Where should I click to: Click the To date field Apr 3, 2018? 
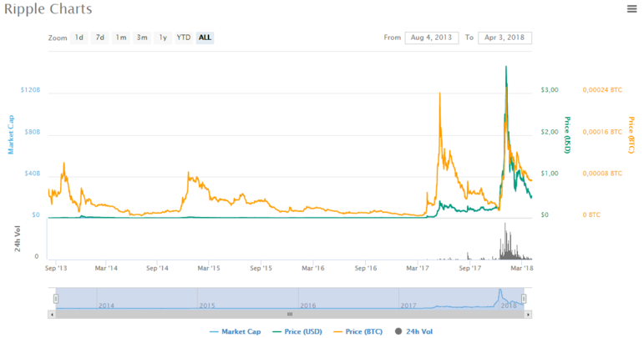[505, 38]
